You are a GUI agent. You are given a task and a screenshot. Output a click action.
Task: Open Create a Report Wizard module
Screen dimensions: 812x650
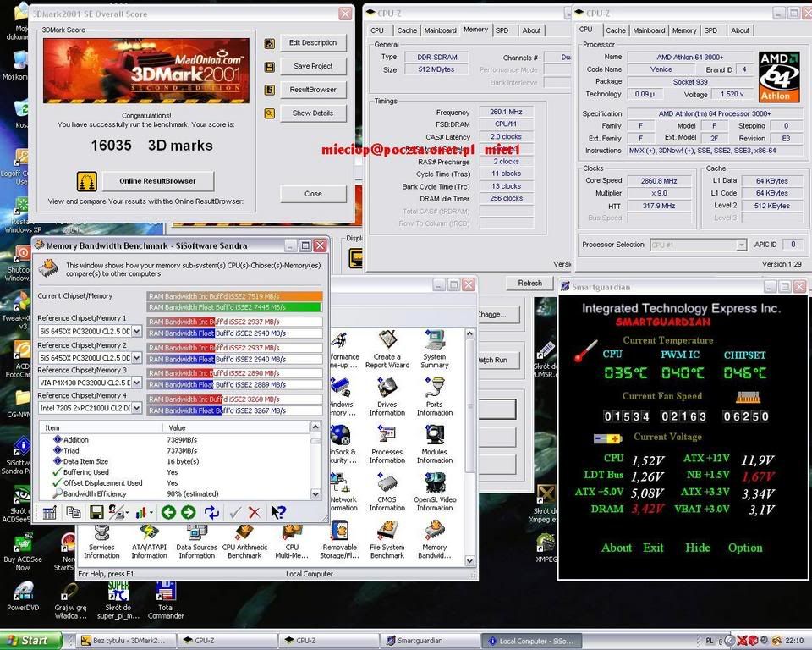coord(387,350)
